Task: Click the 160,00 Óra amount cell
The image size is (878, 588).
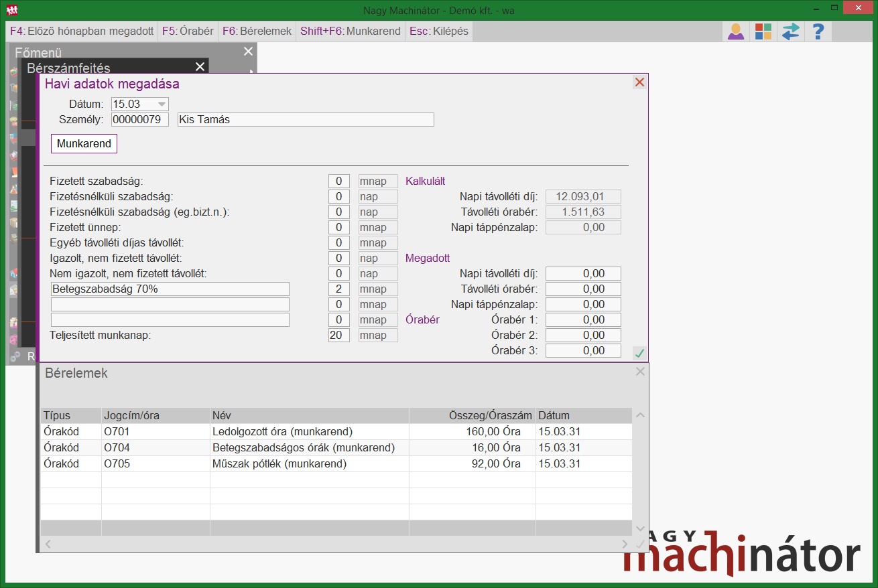Action: point(473,431)
